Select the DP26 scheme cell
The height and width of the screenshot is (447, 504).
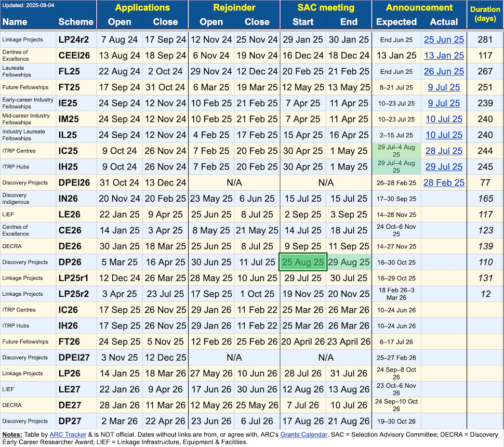[x=68, y=262]
